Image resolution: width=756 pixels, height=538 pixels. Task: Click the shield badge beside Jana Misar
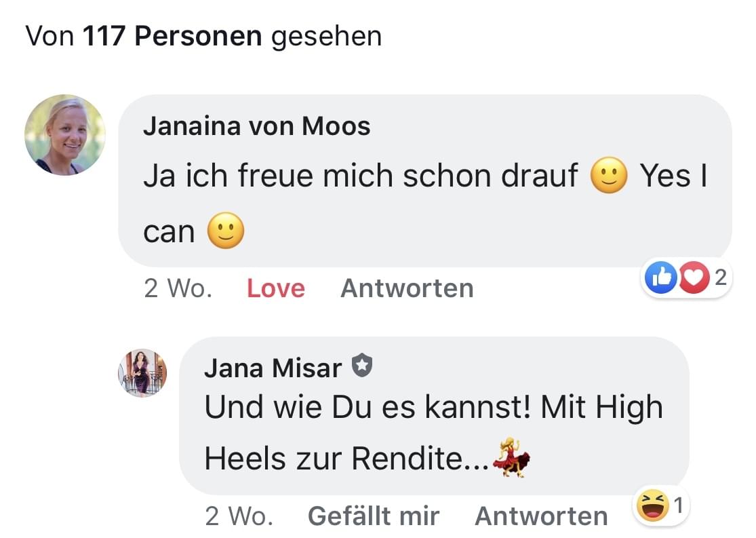(x=363, y=367)
